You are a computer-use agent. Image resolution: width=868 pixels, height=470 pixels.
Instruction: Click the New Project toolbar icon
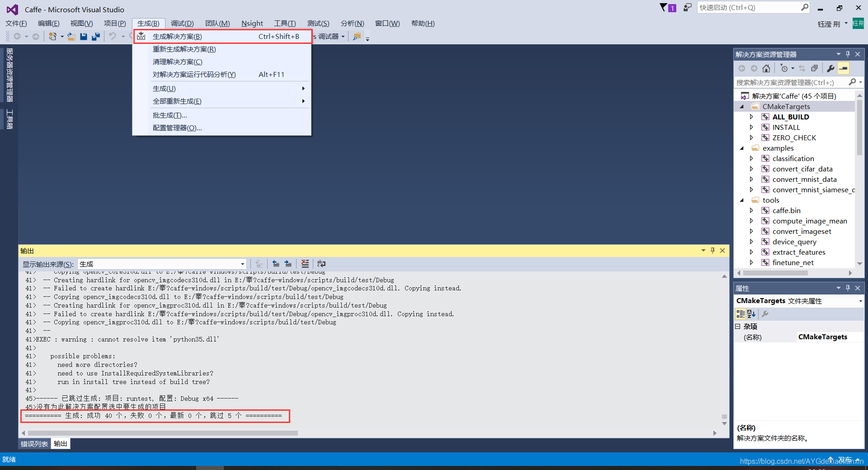(x=53, y=36)
